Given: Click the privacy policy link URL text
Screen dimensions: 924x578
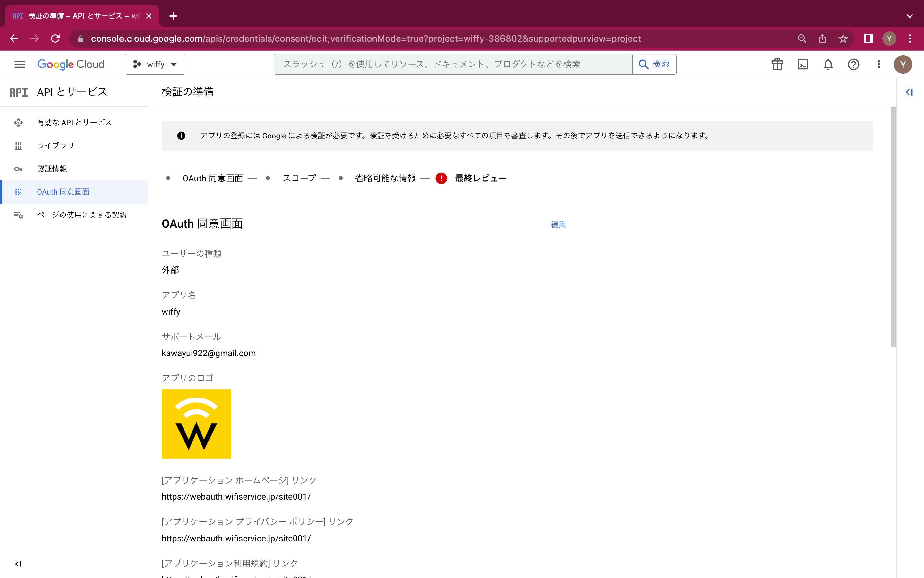Looking at the screenshot, I should [x=236, y=538].
